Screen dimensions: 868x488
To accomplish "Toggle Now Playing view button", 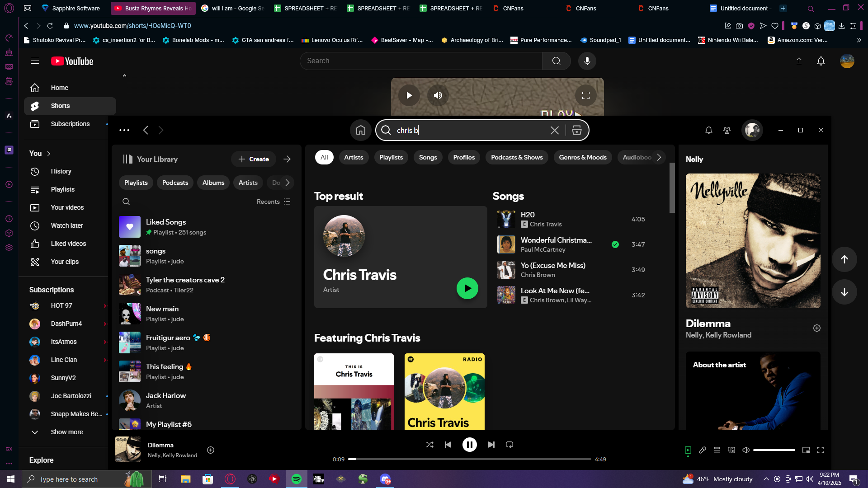I will tap(688, 450).
